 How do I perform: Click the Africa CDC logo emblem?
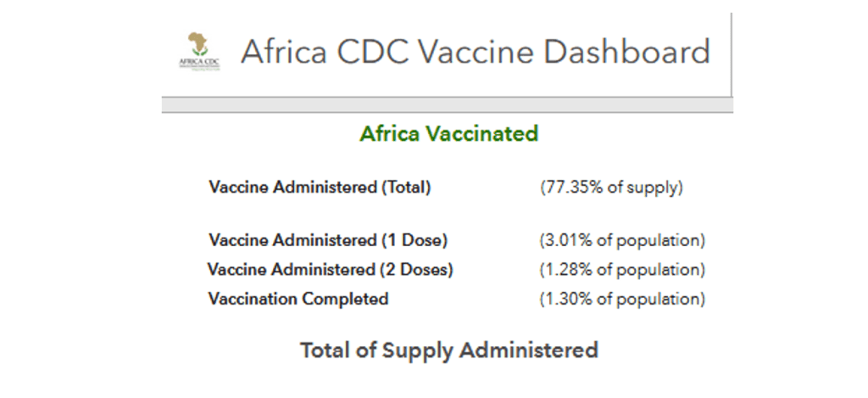199,44
